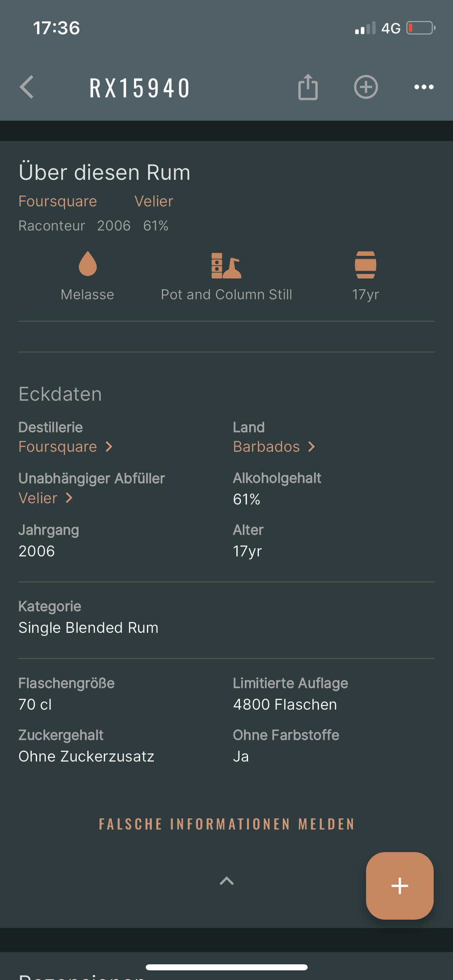Open Velier under Unabhängiger Abfüller
Image resolution: width=453 pixels, height=980 pixels.
tap(46, 498)
